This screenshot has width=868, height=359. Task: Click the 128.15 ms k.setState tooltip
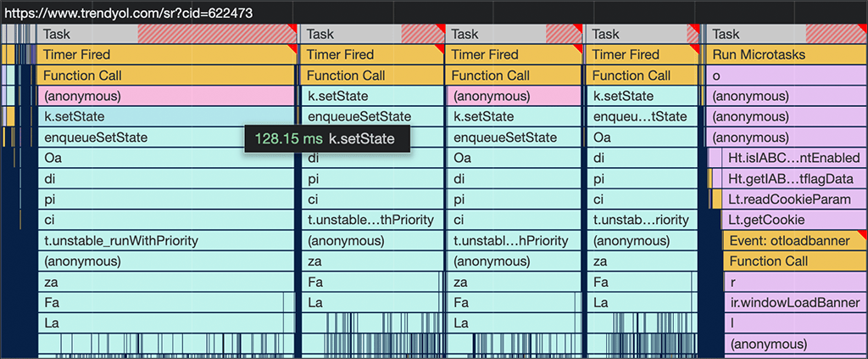326,137
